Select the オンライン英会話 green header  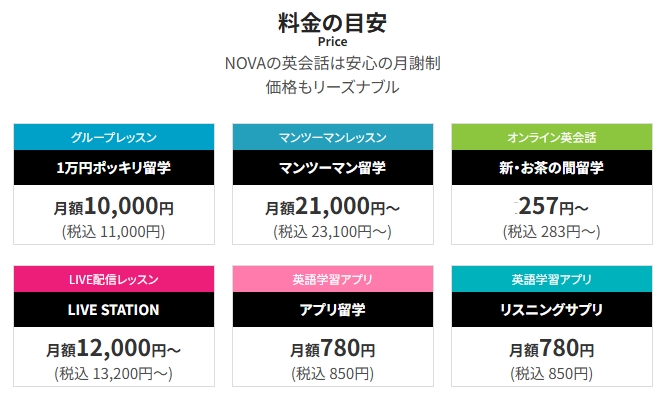pos(551,136)
